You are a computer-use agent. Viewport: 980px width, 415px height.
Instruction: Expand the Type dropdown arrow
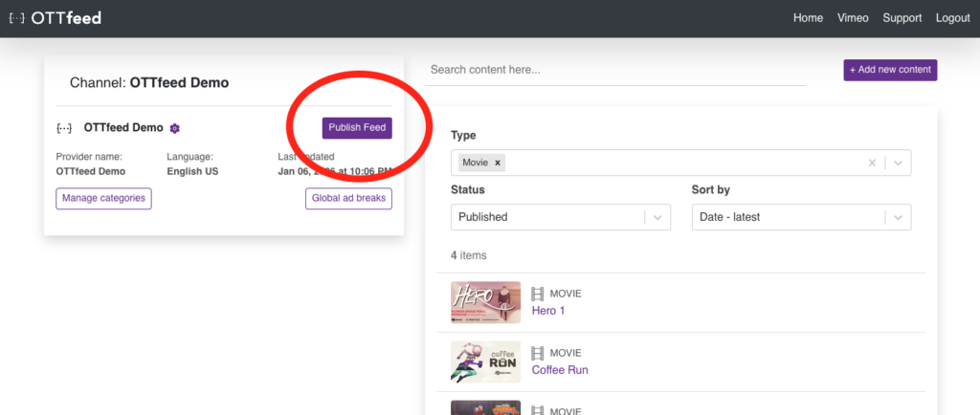(x=898, y=163)
